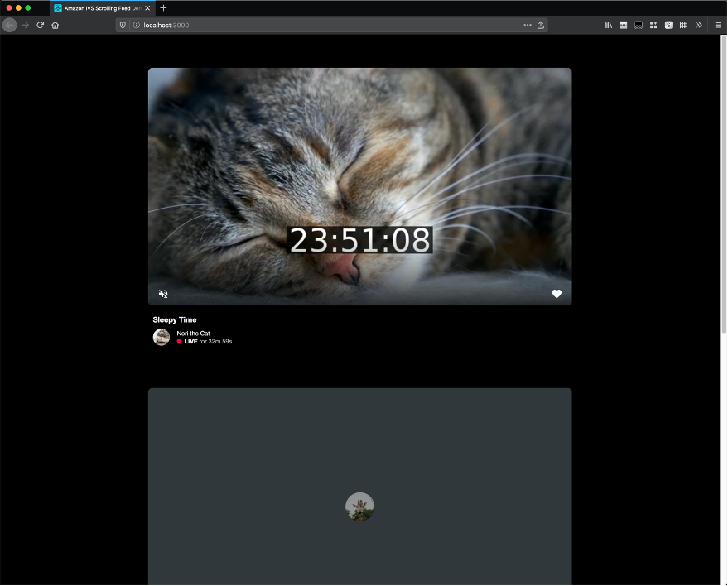Click the mask-shaped extension icon in the toolbar
The image size is (728, 586).
639,25
